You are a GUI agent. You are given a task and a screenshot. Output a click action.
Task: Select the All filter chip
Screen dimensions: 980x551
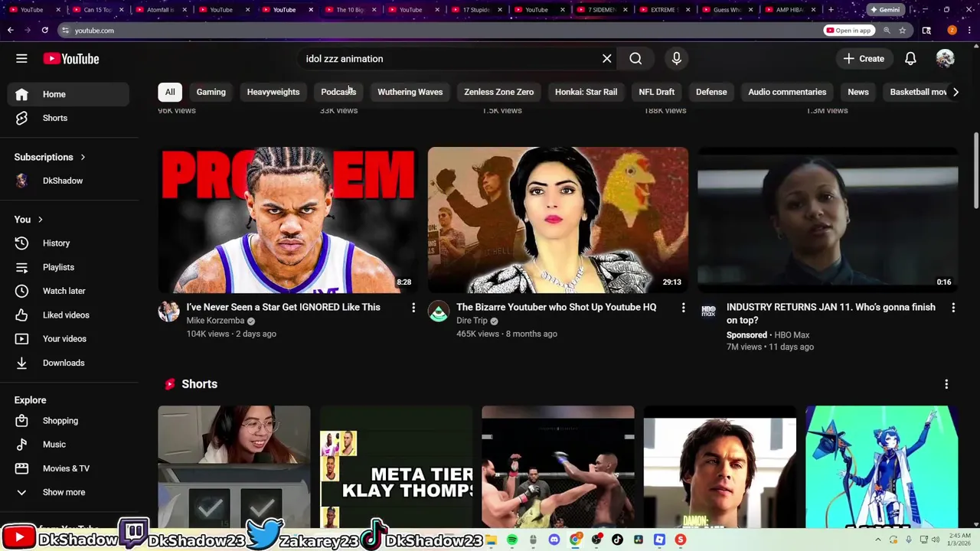170,92
